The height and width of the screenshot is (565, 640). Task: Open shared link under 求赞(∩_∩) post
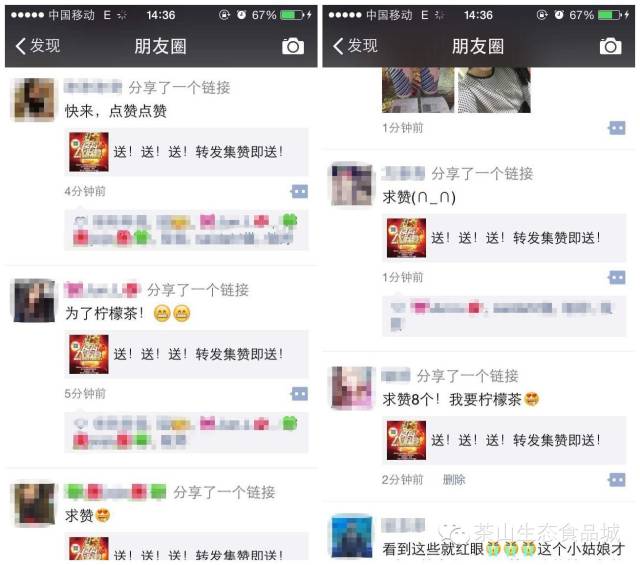click(x=504, y=238)
